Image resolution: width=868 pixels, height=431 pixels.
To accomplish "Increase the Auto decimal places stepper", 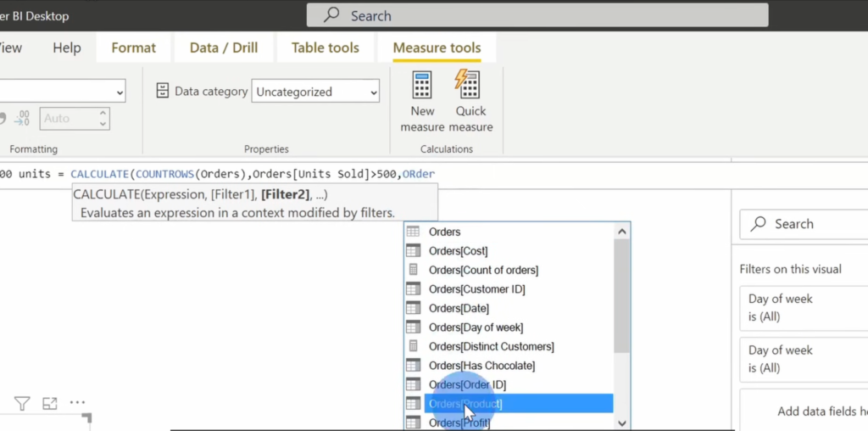I will pos(103,114).
